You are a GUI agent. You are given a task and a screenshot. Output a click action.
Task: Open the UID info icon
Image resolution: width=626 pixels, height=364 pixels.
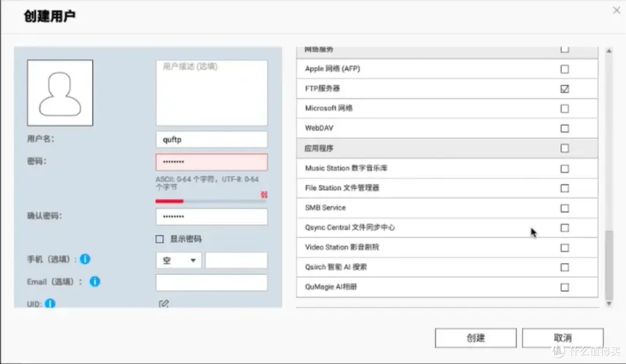50,303
